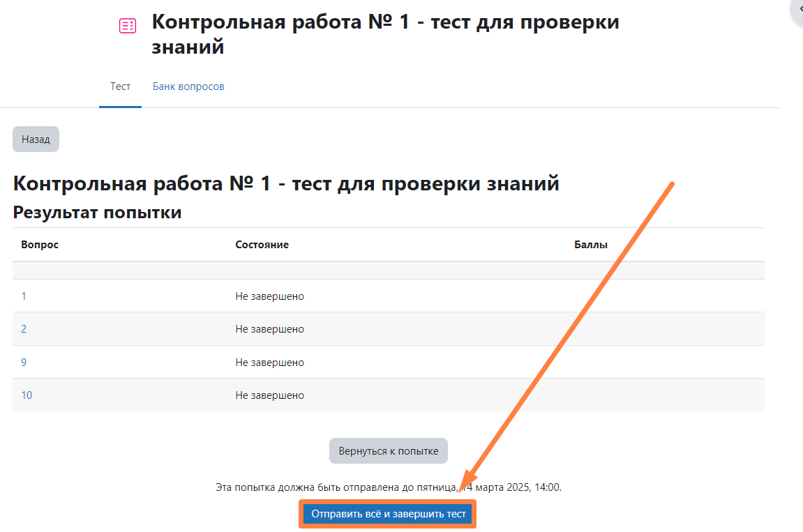
Task: Open the Банк вопросов tab
Action: pyautogui.click(x=188, y=86)
